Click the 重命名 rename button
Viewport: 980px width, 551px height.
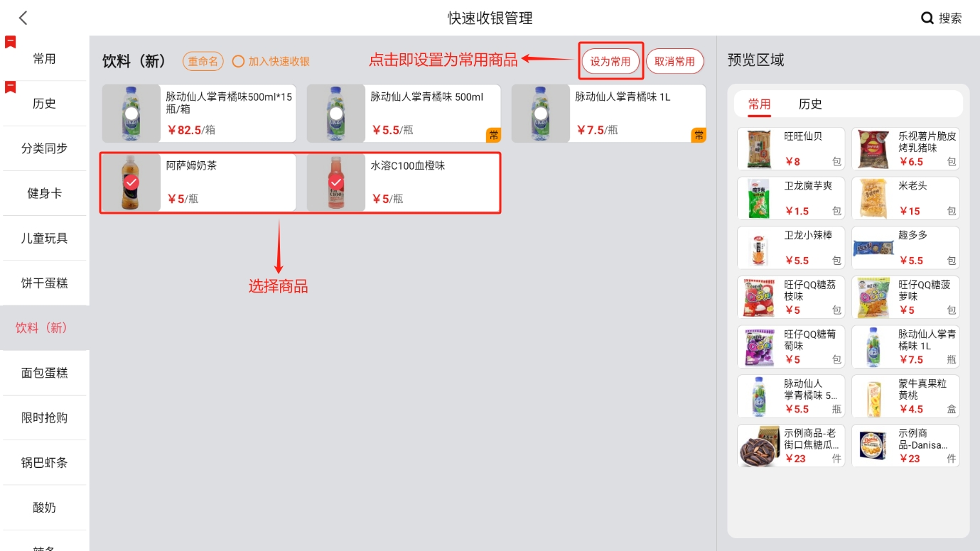pos(203,62)
